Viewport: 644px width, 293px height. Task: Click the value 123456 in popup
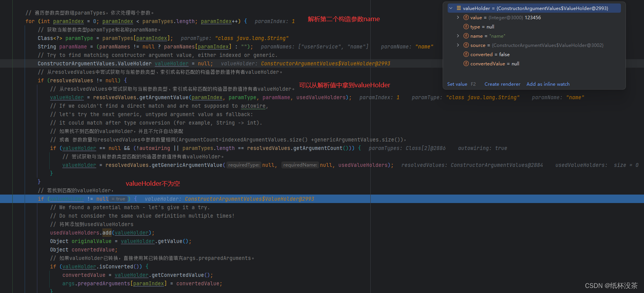pyautogui.click(x=533, y=17)
